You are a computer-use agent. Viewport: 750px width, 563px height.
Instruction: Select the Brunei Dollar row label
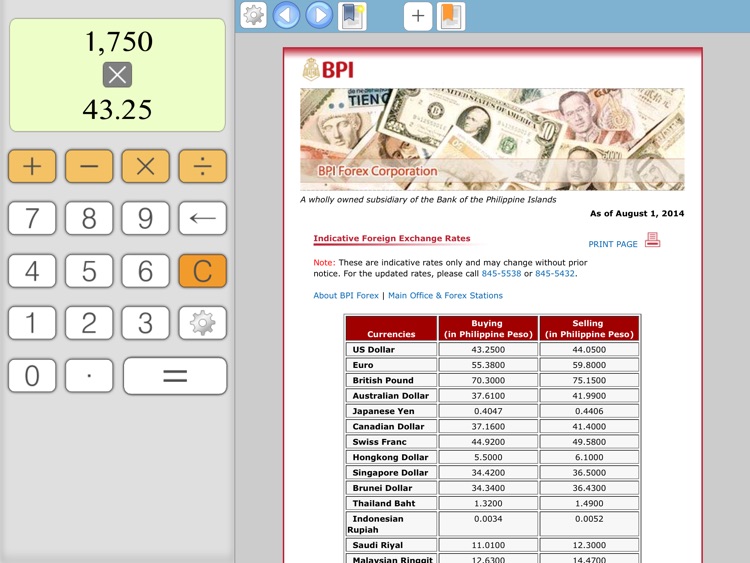click(382, 488)
